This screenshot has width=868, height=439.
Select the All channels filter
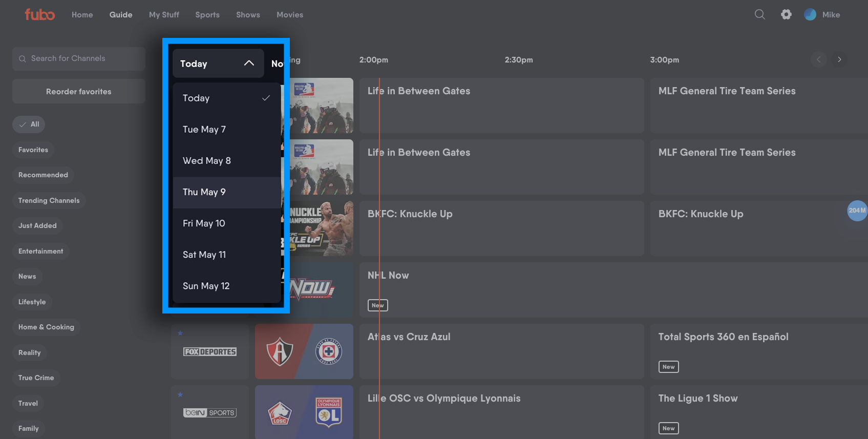29,124
